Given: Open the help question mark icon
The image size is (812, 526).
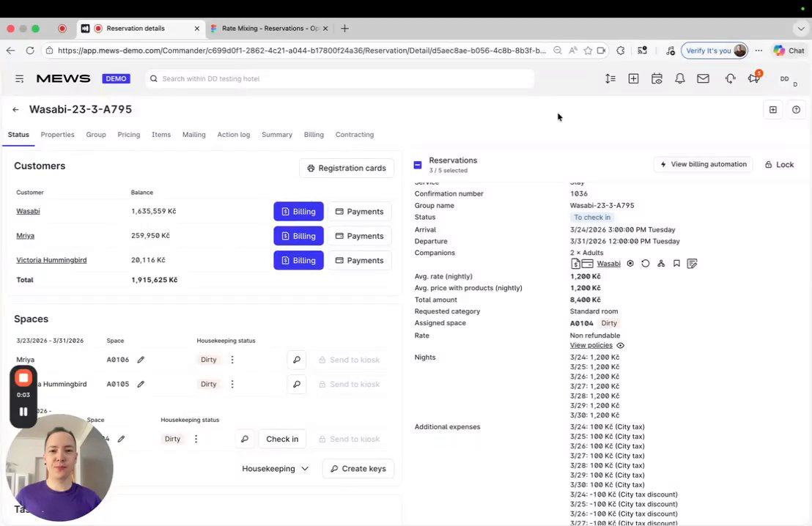Looking at the screenshot, I should pos(796,110).
